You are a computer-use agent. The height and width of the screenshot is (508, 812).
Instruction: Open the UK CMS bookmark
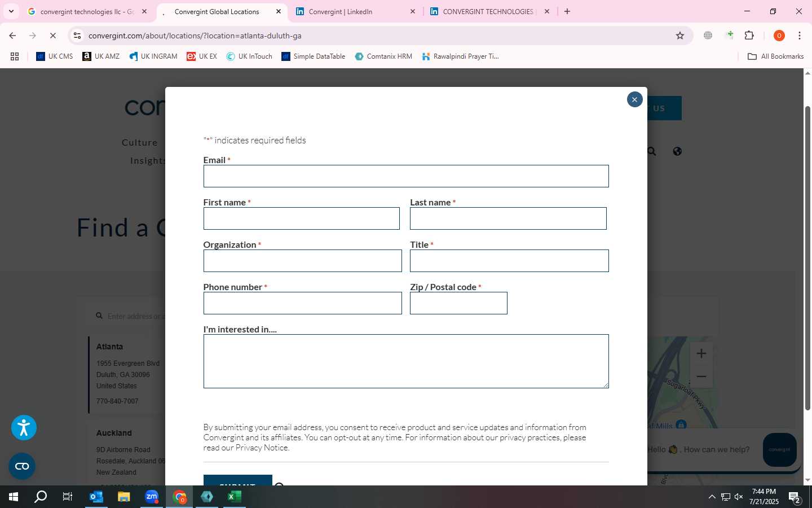pos(55,56)
